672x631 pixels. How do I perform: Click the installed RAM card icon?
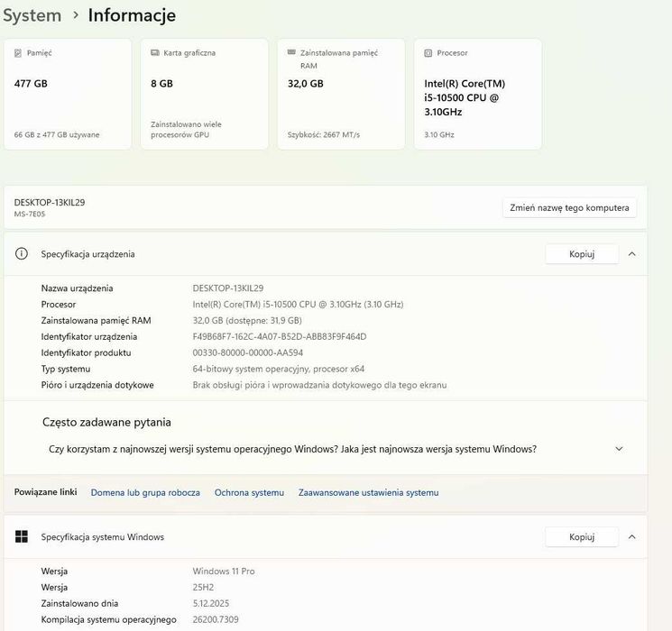coord(291,53)
